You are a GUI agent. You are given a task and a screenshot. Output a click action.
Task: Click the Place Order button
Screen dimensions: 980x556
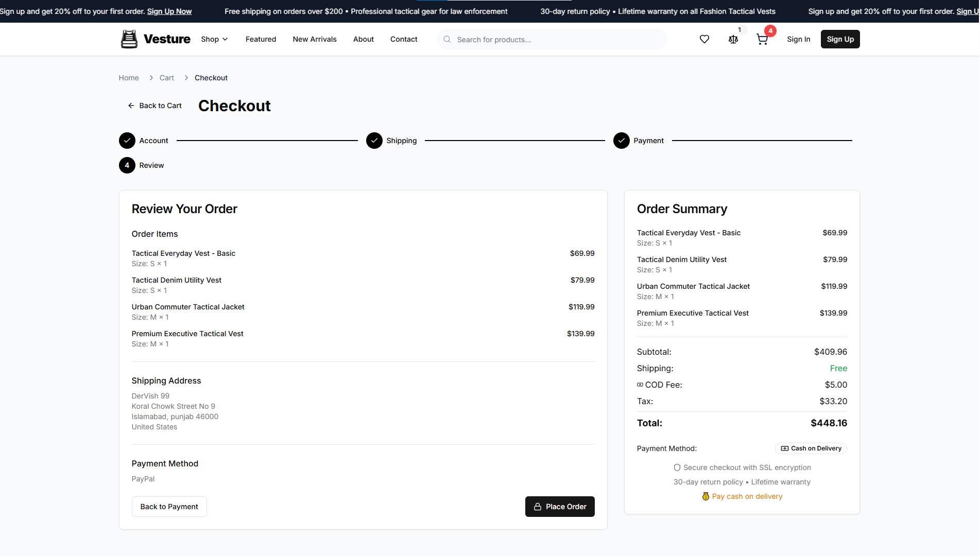(560, 507)
